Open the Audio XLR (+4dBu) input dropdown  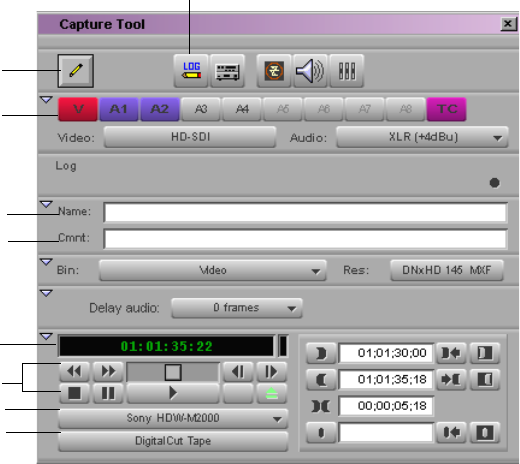422,137
